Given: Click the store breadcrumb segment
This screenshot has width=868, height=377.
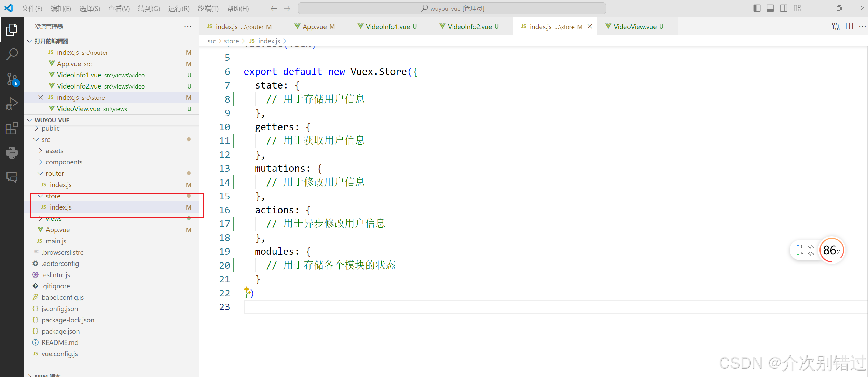Looking at the screenshot, I should coord(231,41).
